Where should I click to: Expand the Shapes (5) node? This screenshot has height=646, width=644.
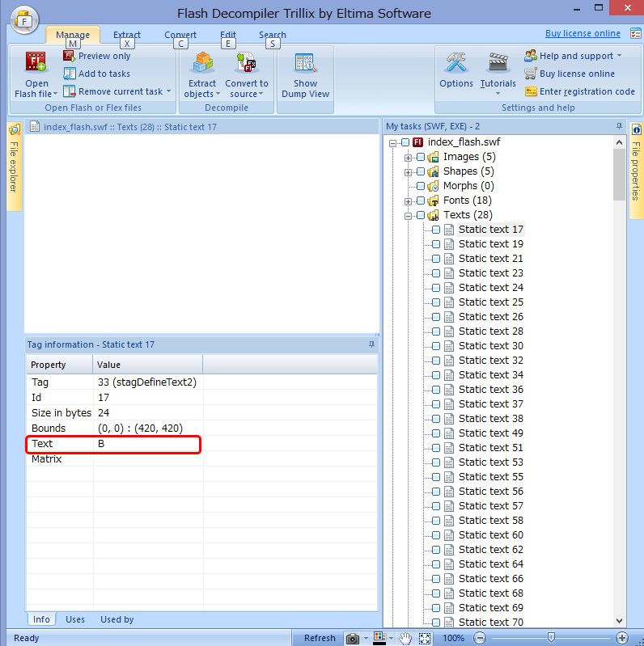pyautogui.click(x=408, y=172)
